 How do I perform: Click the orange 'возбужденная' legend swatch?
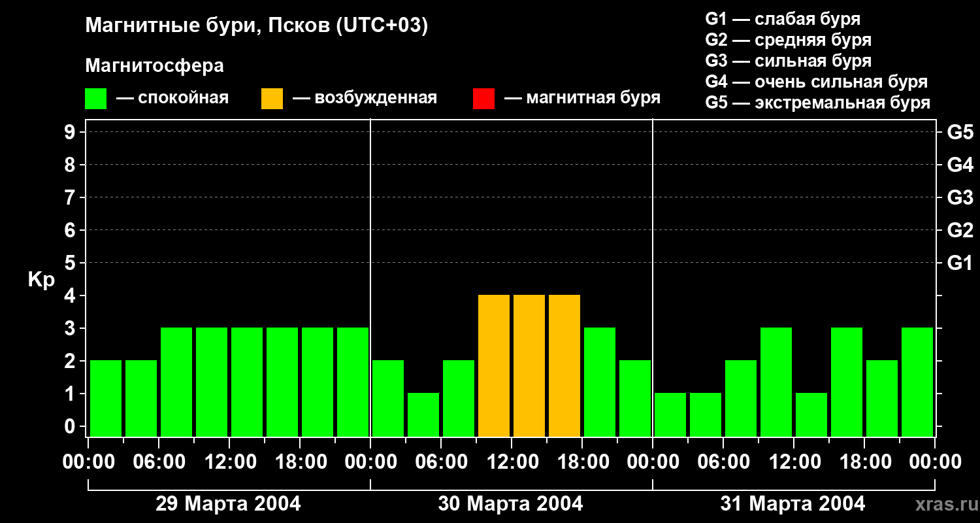[272, 99]
